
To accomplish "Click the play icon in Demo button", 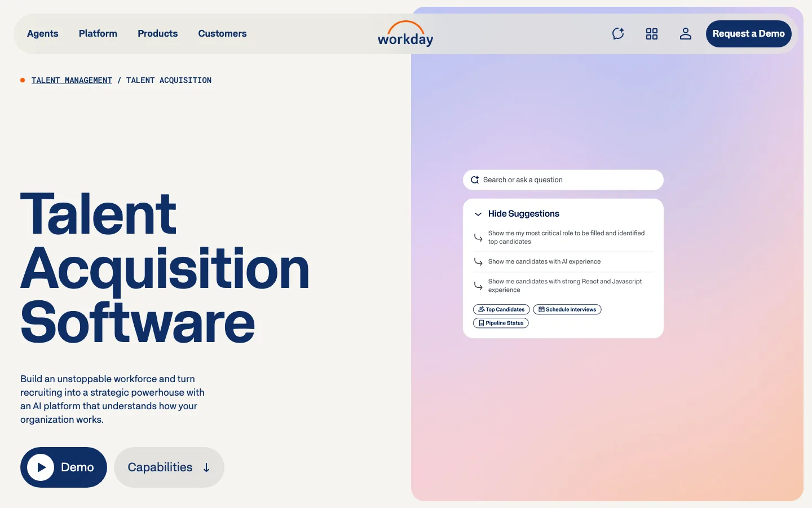I will [x=41, y=467].
